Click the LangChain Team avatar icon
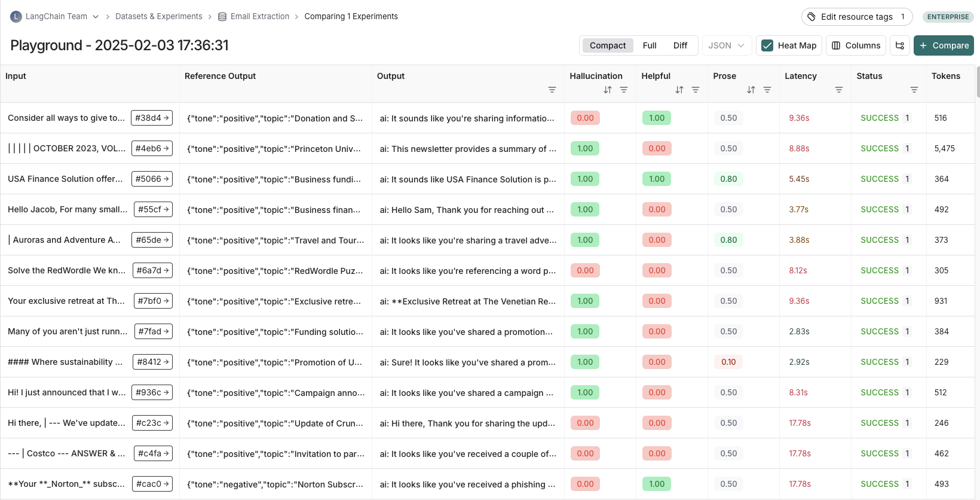Viewport: 980px width, 500px height. pos(16,17)
